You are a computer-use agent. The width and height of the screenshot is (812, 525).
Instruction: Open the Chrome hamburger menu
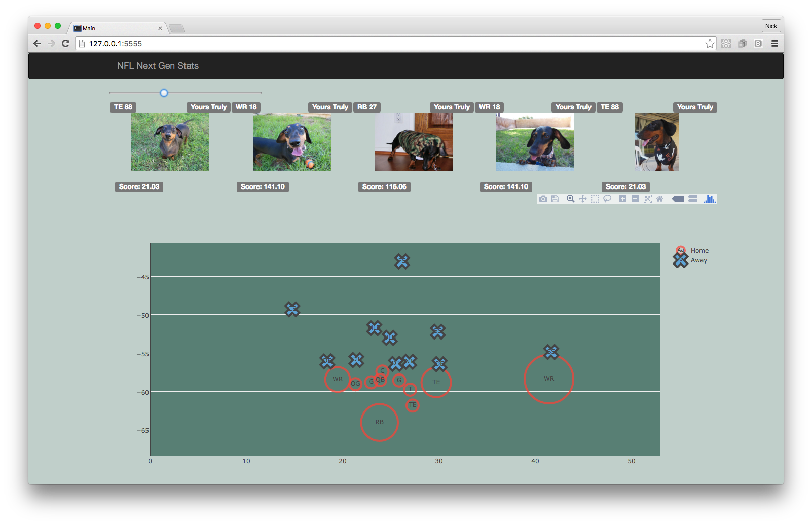pyautogui.click(x=774, y=44)
